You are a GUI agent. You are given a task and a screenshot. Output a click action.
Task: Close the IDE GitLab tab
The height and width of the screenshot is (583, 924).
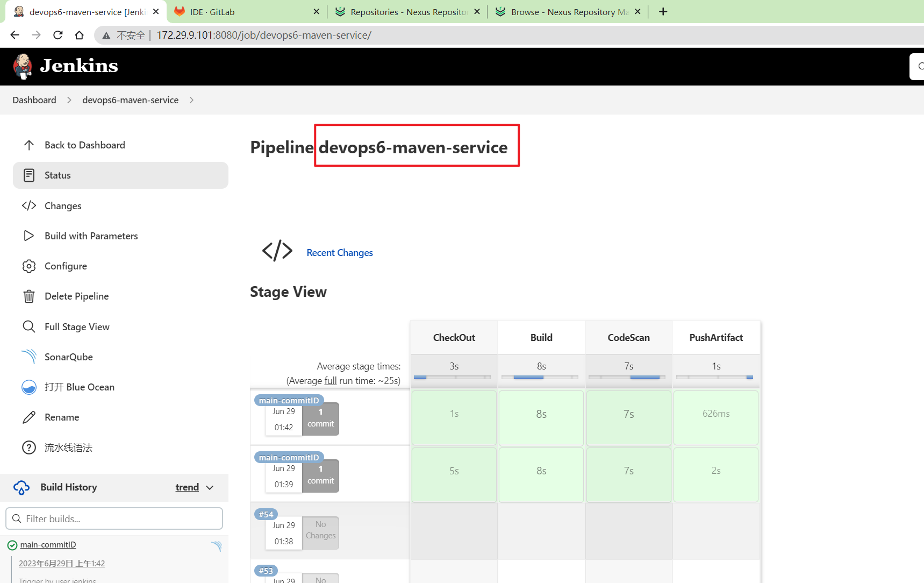(316, 12)
